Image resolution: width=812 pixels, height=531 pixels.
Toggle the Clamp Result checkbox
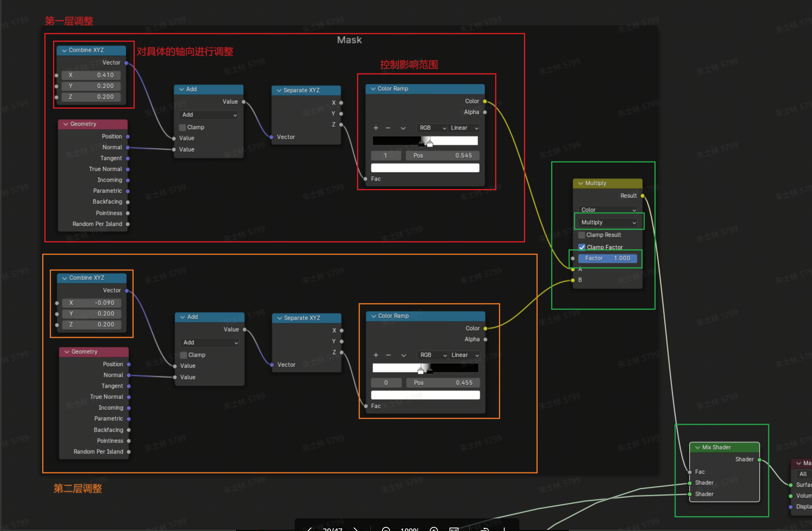pos(582,235)
